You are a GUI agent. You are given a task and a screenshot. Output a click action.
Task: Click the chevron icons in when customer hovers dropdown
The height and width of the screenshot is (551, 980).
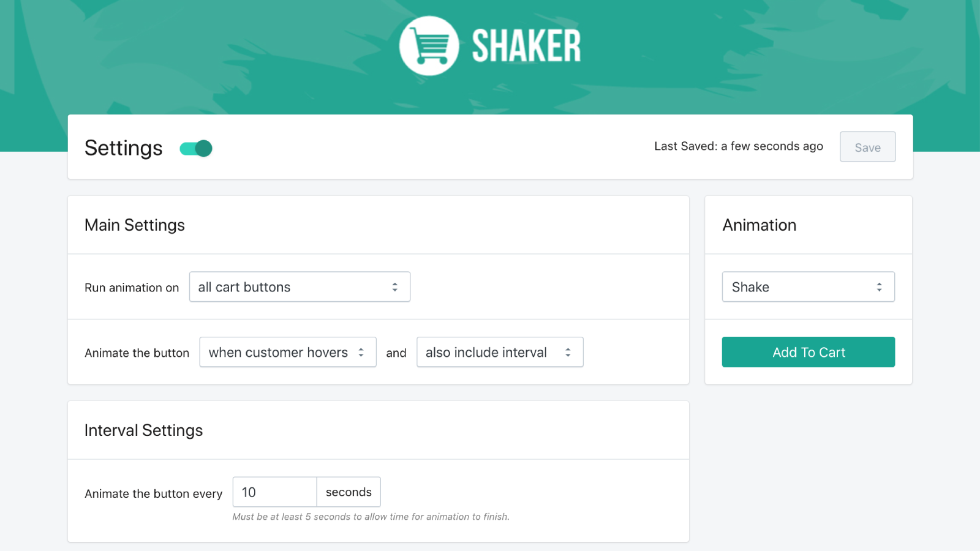click(x=362, y=352)
